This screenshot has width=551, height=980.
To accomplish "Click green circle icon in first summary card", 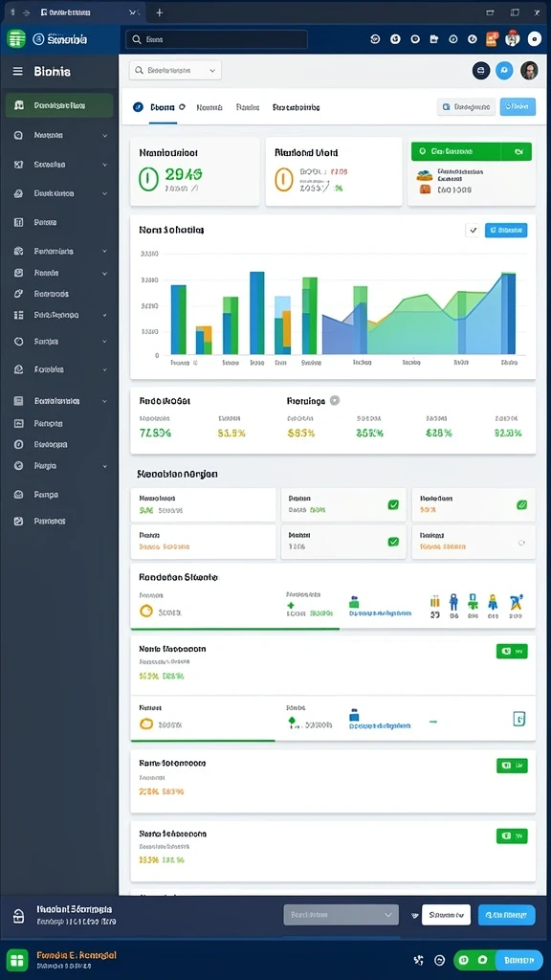I will click(148, 179).
